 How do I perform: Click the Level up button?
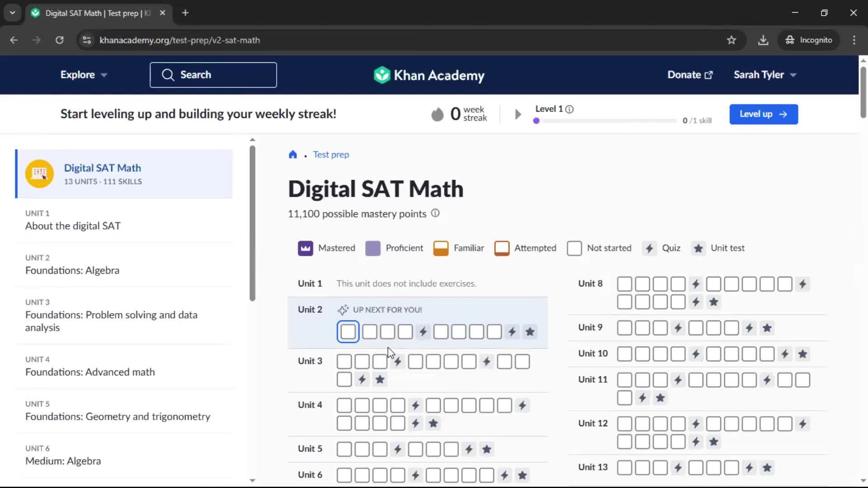click(x=764, y=114)
